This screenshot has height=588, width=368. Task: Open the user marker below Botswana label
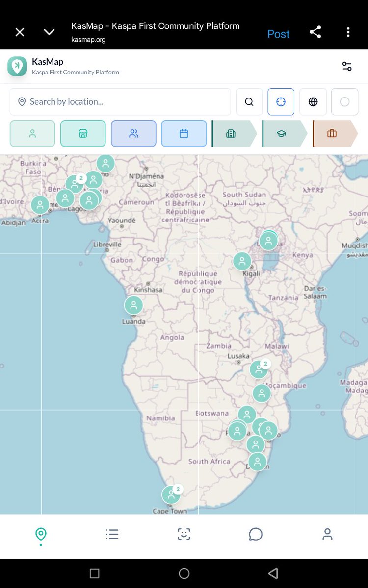pyautogui.click(x=247, y=415)
